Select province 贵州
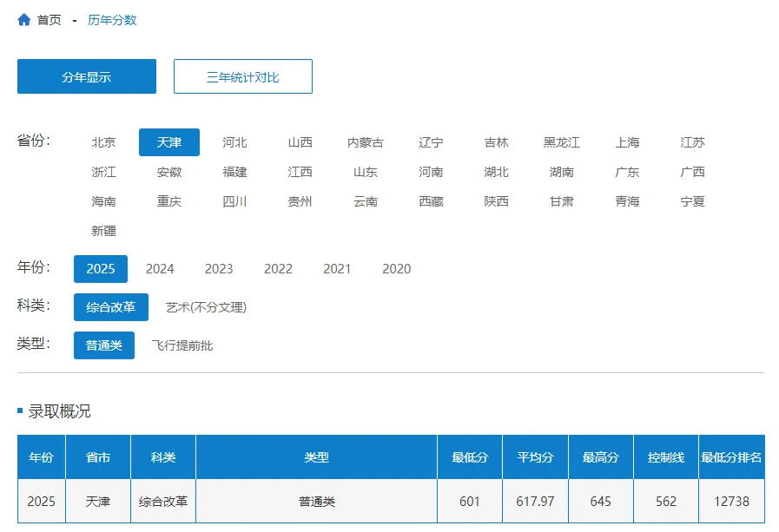Viewport: 779px width, 532px height. pos(300,201)
